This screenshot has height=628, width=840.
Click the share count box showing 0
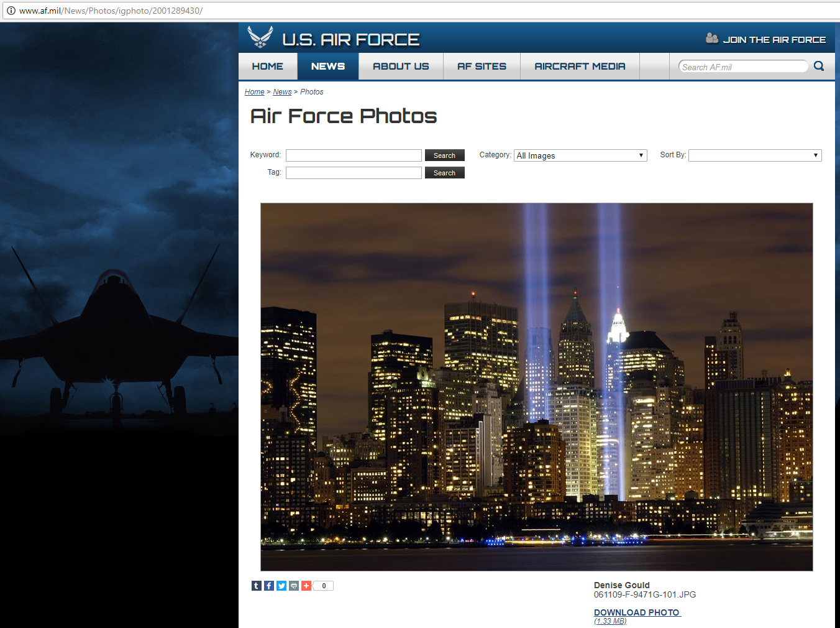point(323,586)
